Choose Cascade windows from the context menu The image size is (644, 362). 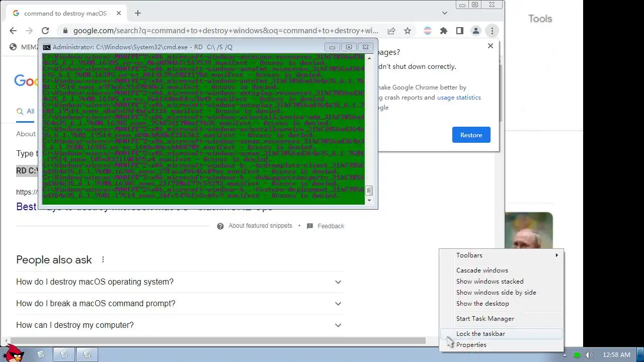[502, 270]
